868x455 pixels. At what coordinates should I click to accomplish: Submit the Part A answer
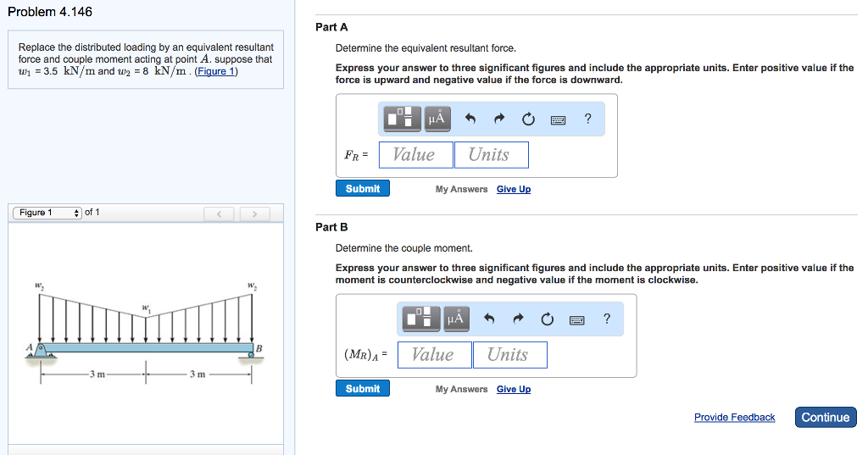pyautogui.click(x=363, y=189)
